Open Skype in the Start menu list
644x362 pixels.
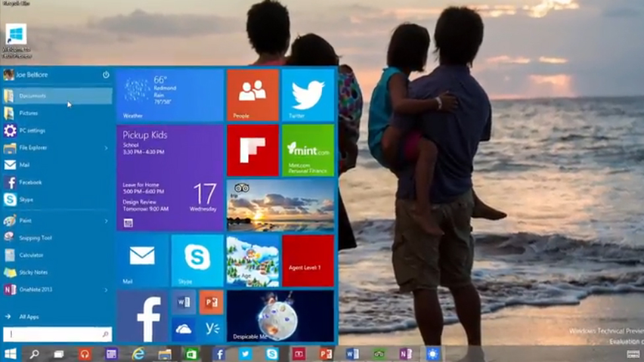point(57,200)
